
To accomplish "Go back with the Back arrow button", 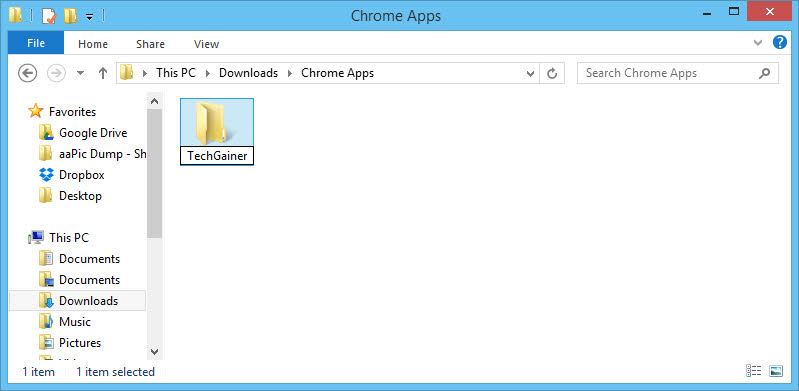I will pyautogui.click(x=28, y=73).
